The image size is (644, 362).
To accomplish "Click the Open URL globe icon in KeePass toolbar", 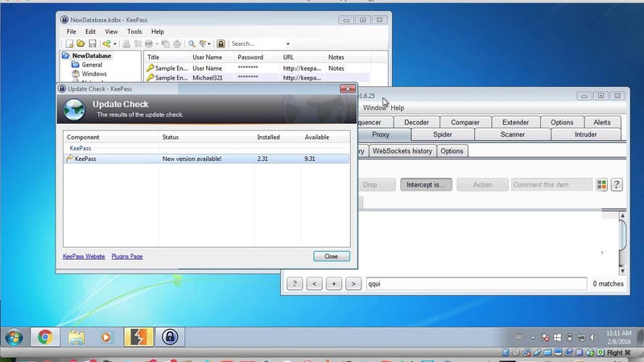I will pos(149,43).
